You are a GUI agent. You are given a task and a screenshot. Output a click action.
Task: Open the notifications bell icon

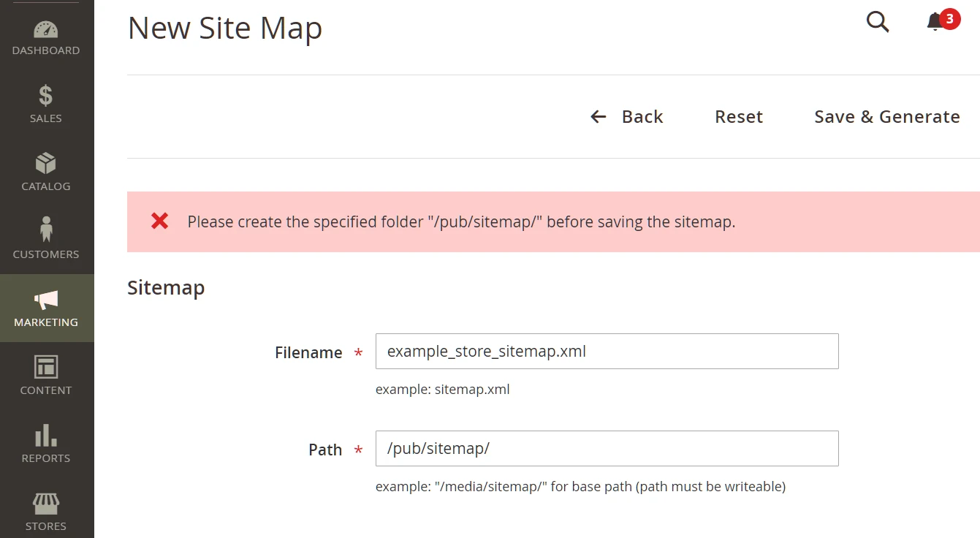[x=935, y=23]
